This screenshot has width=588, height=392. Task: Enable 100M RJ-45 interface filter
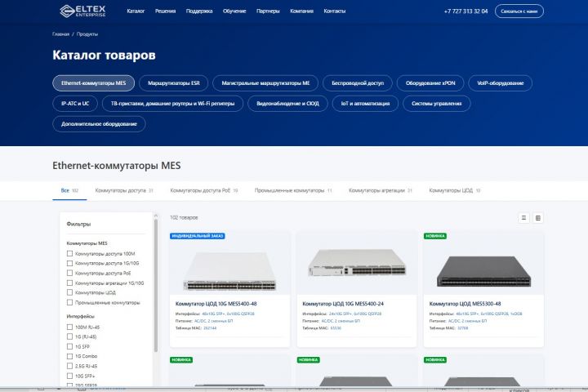69,327
